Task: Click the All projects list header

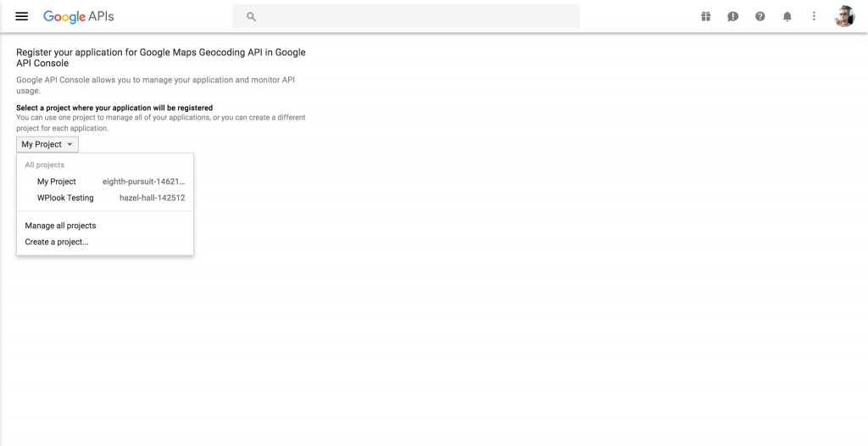Action: pos(45,164)
